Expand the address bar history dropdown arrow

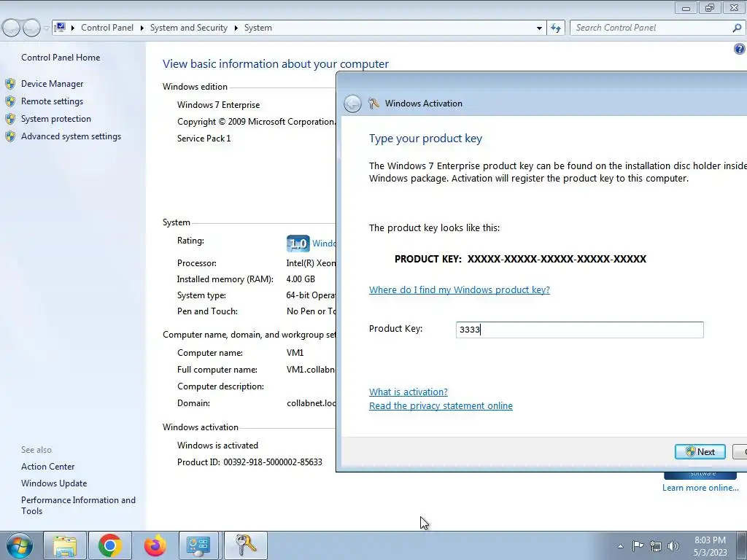tap(539, 28)
